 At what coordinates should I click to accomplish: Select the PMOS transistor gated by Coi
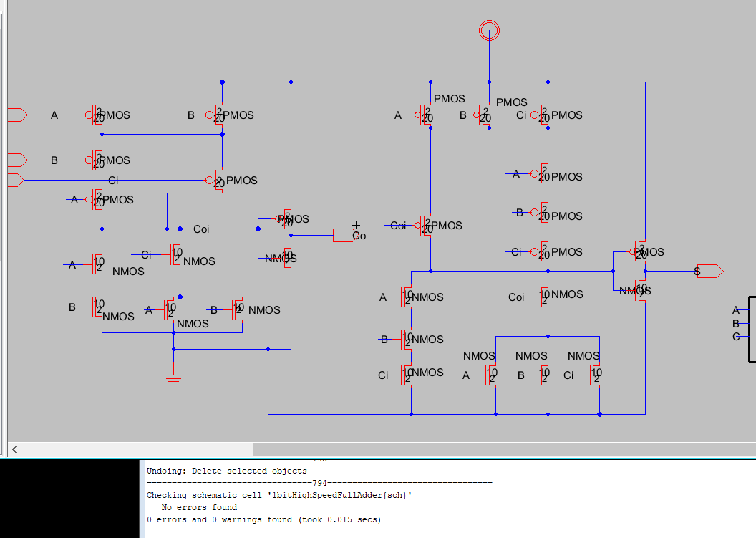[428, 225]
